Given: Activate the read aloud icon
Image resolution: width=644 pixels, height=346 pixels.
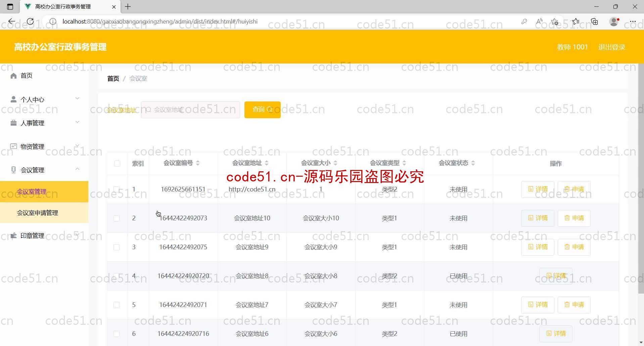Looking at the screenshot, I should 539,21.
